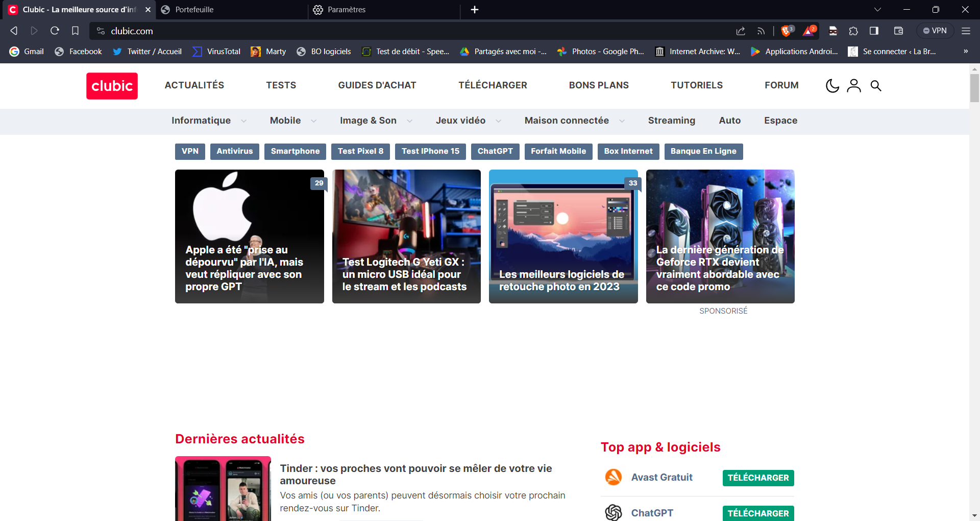Open the Test IPhone 15 link

click(x=430, y=151)
